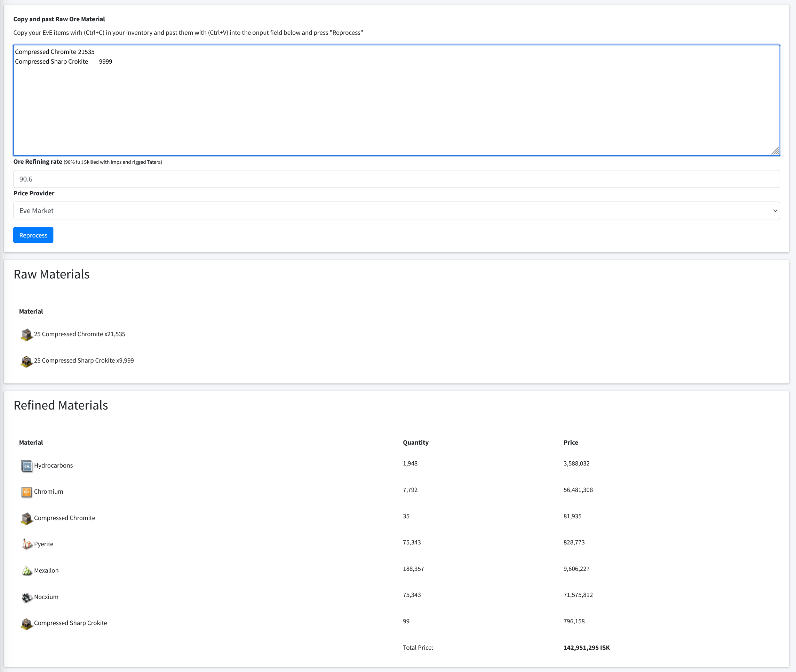The width and height of the screenshot is (796, 672).
Task: Click the Nocxium mineral icon
Action: click(26, 597)
